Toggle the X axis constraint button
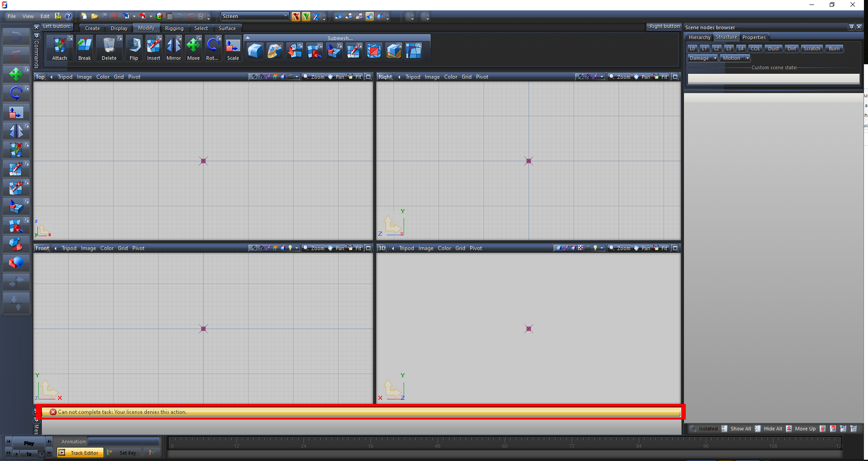Screen dimensions: 868x461 (296, 17)
